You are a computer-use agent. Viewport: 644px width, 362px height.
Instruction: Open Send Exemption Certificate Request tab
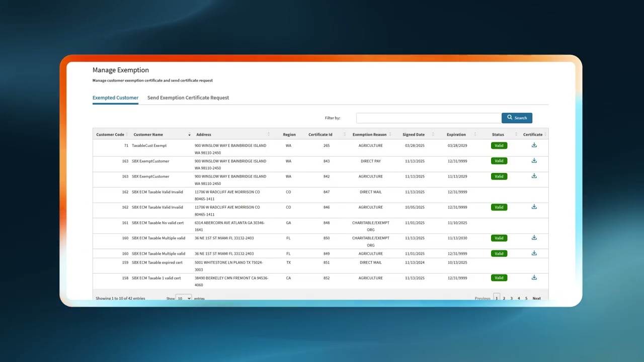click(188, 98)
